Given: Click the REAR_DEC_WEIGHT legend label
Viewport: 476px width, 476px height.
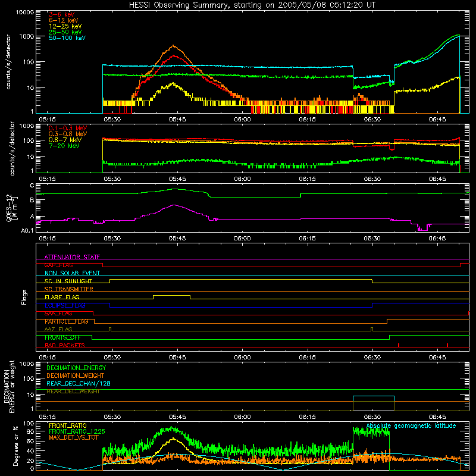Looking at the screenshot, I should [x=73, y=392].
